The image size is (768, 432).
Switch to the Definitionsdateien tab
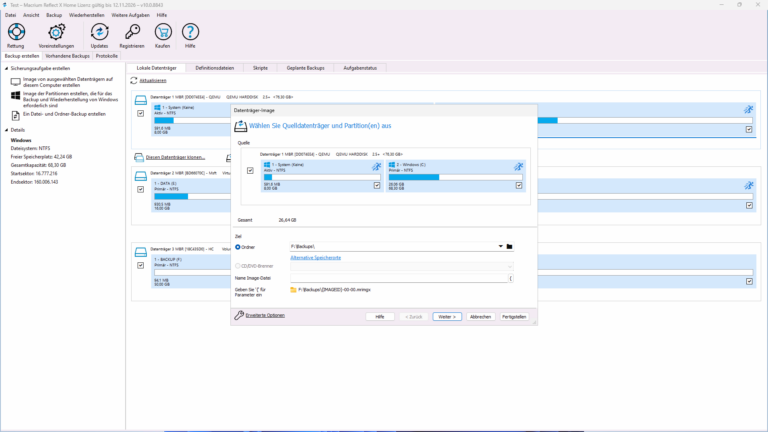point(215,68)
